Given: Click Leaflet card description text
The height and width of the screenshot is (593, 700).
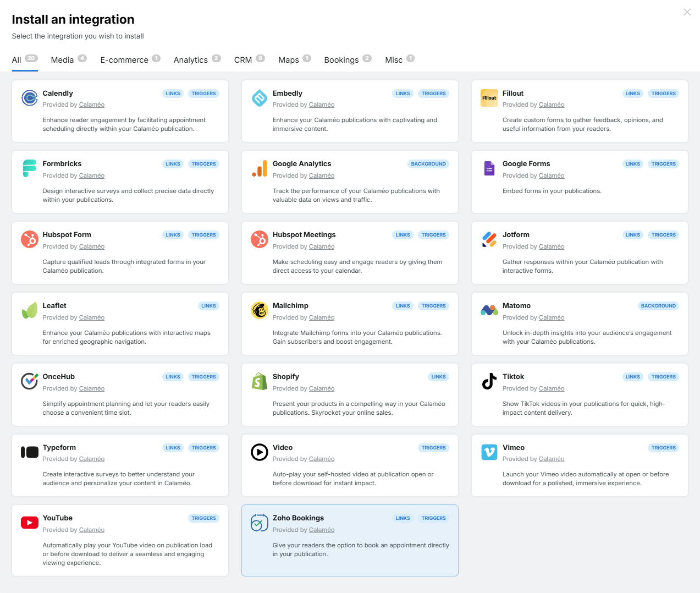Looking at the screenshot, I should click(x=126, y=337).
